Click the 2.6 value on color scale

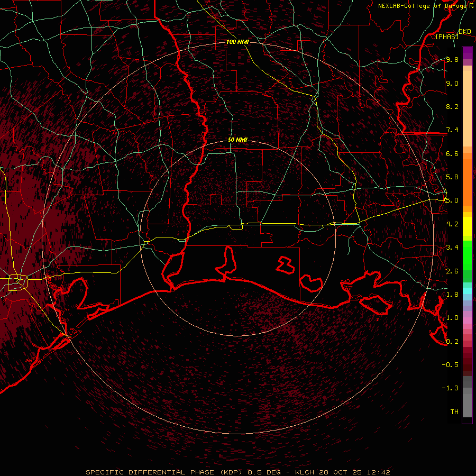coord(452,271)
